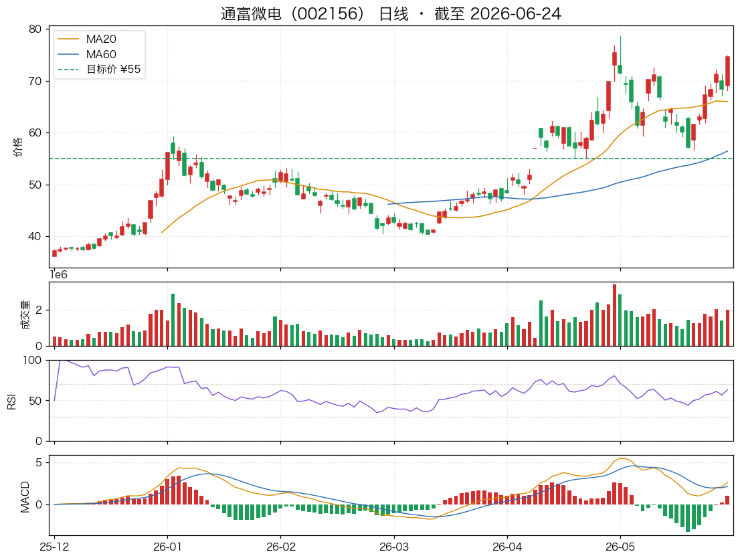Click the RSI axis label
Screen dimensions: 740x560
tap(12, 401)
